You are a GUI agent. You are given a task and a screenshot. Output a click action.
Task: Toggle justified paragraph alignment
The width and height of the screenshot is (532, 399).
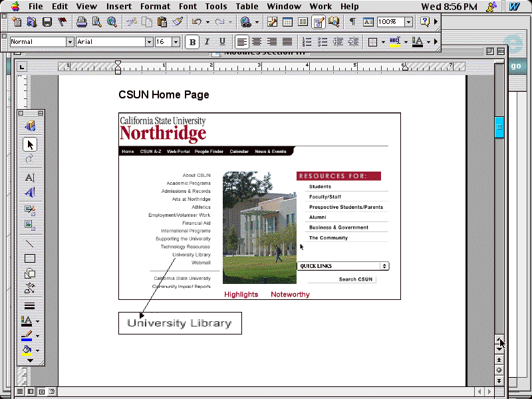click(x=287, y=42)
